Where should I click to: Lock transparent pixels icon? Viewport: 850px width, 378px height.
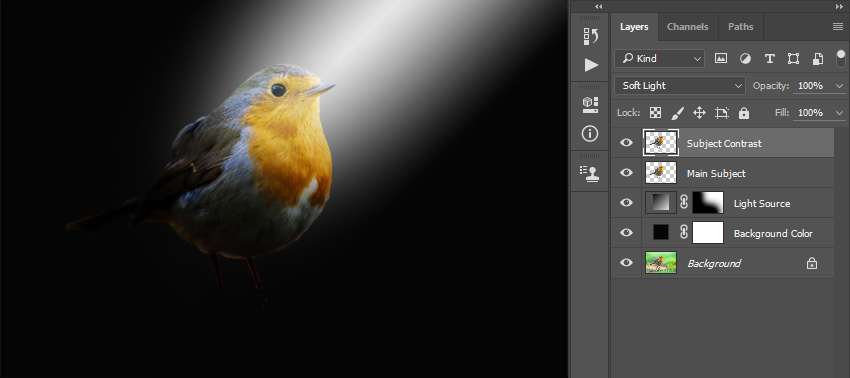(655, 113)
